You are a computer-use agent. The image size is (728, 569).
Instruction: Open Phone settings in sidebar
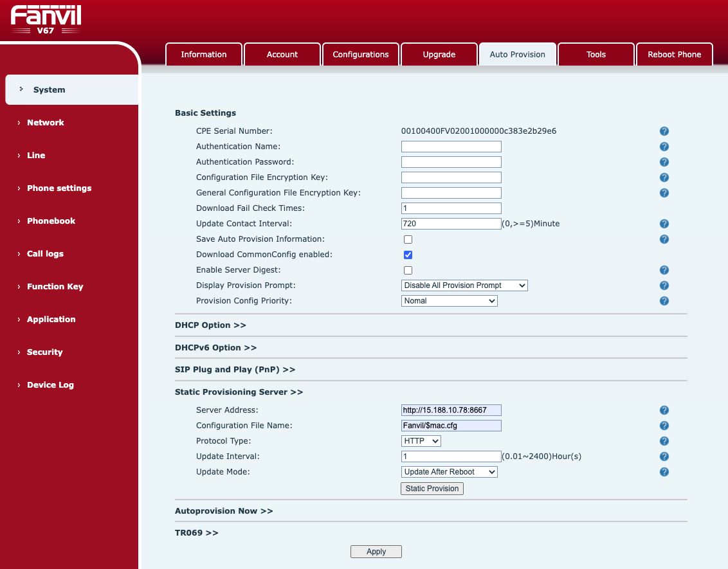pyautogui.click(x=59, y=188)
